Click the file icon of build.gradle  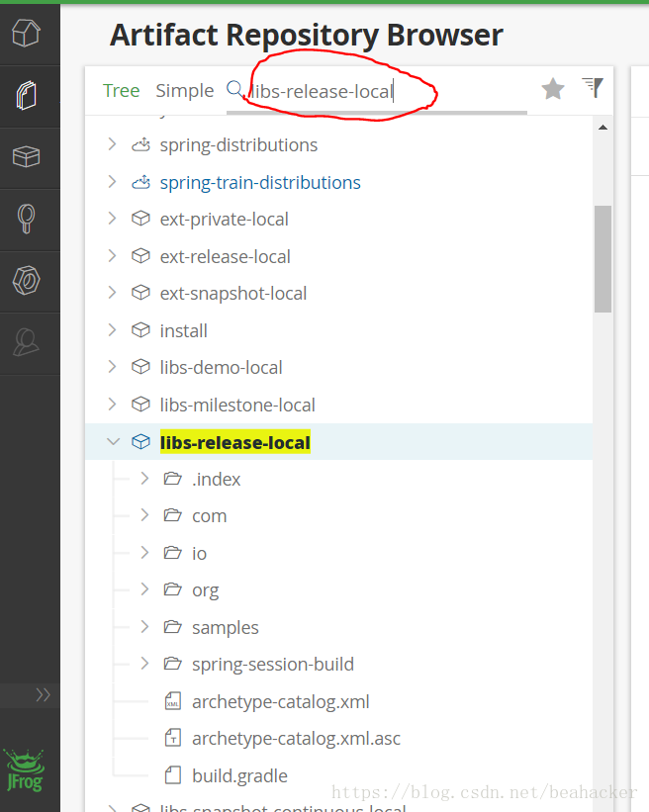tap(172, 775)
